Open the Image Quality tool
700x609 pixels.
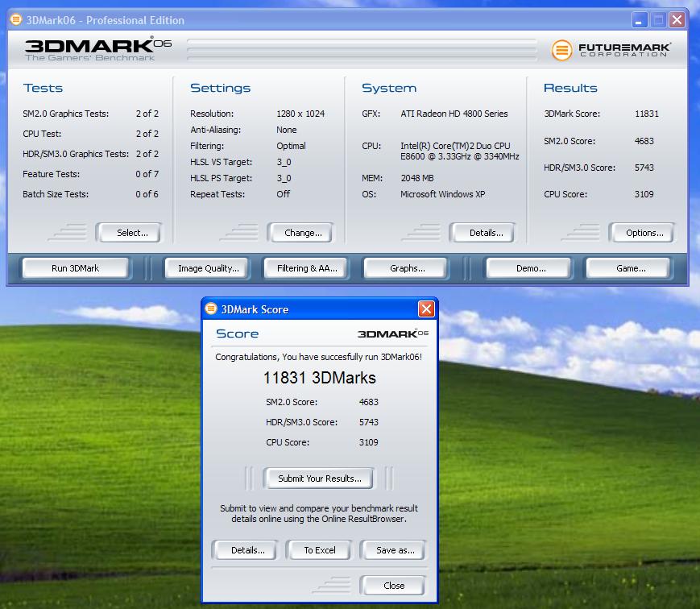click(208, 268)
